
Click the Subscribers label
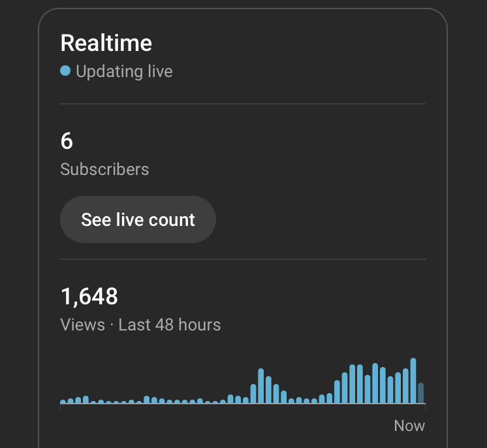pyautogui.click(x=104, y=169)
